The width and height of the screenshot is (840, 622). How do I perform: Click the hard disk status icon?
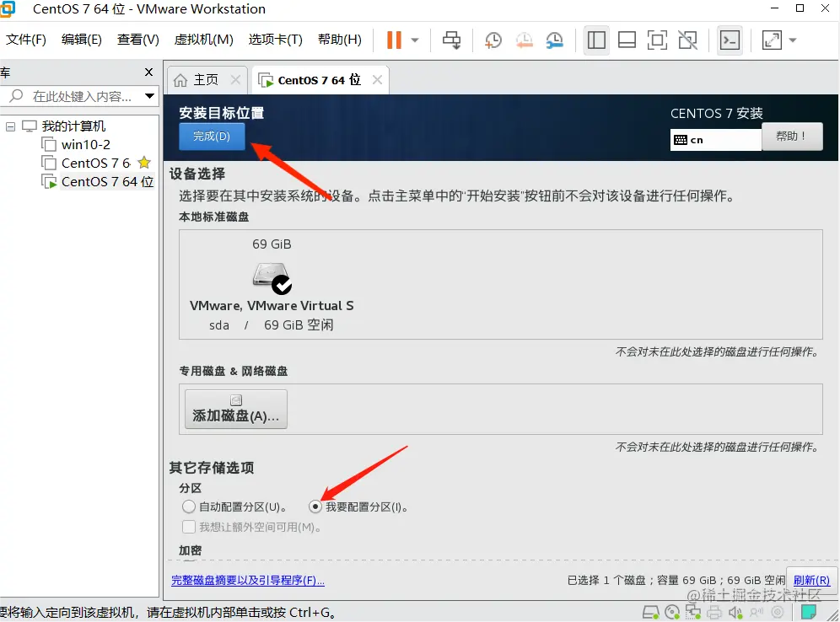651,613
